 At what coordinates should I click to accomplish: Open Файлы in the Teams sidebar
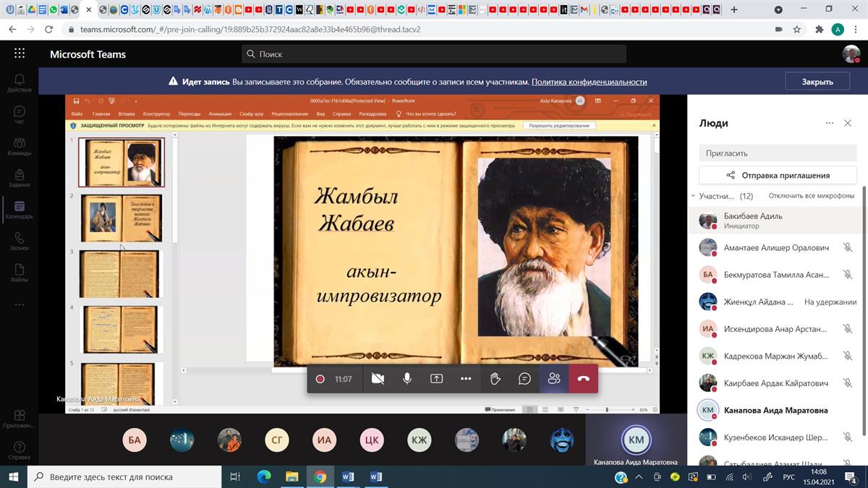[x=20, y=273]
